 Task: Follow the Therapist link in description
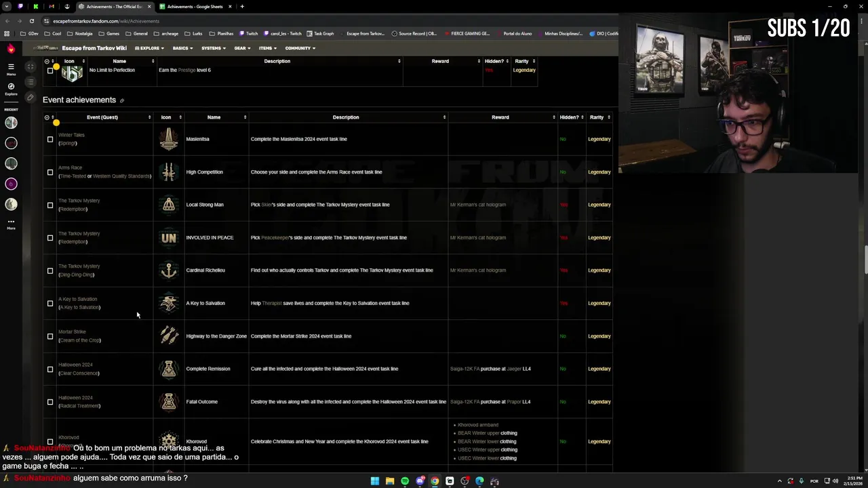(271, 303)
